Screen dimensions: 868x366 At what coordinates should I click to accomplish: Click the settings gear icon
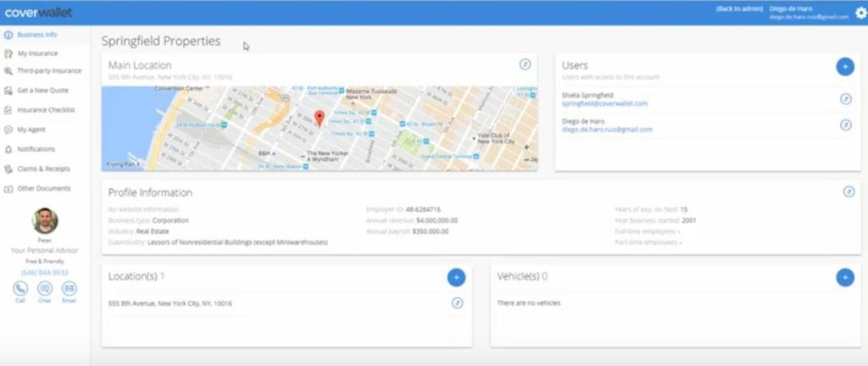[860, 12]
